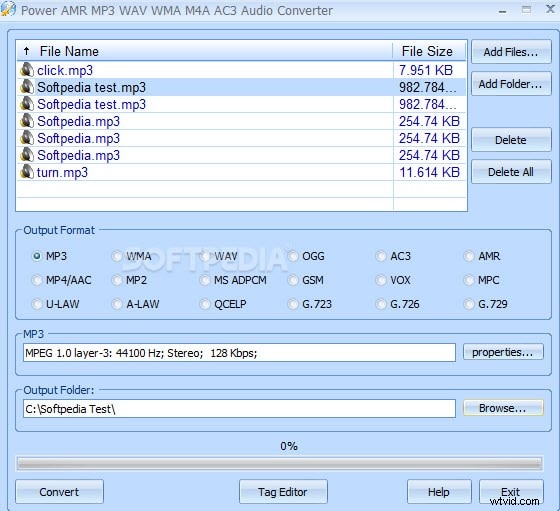
Task: Click the Delete button
Action: pos(511,140)
